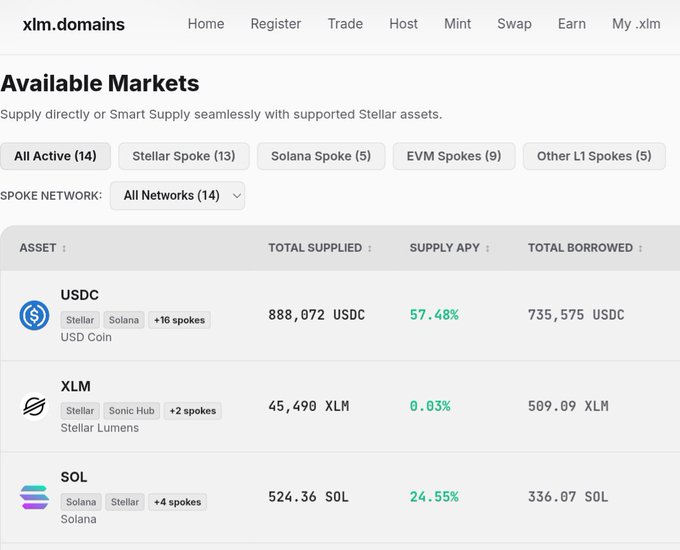This screenshot has height=550, width=680.
Task: Click the USD Coin description text
Action: (86, 337)
